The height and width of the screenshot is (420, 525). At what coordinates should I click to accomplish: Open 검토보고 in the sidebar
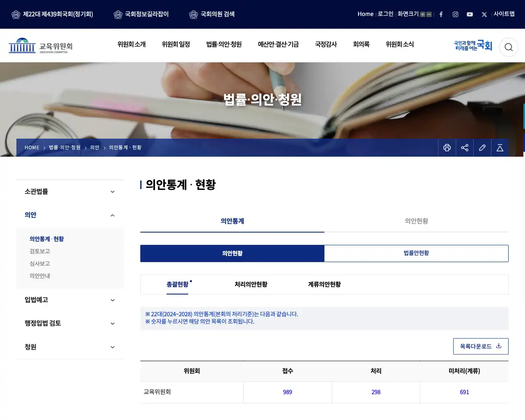(x=40, y=251)
